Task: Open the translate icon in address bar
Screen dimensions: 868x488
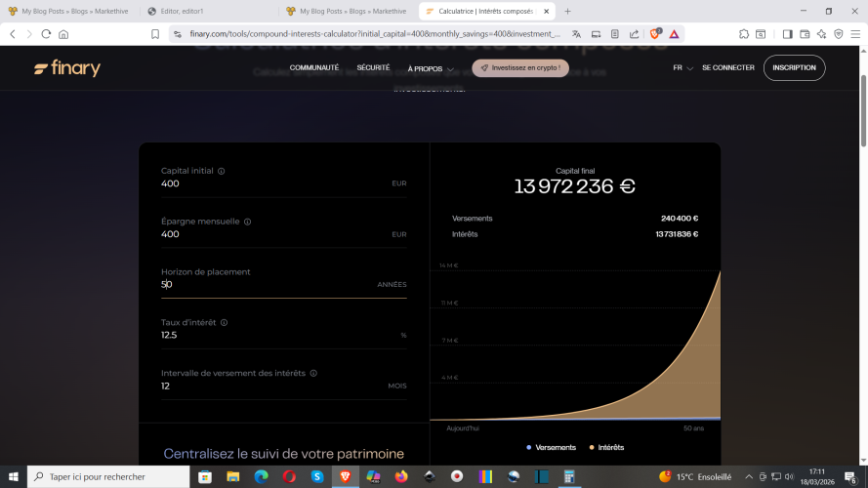Action: [x=577, y=33]
